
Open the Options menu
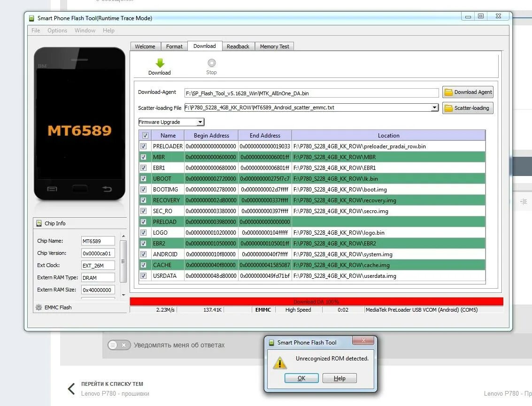[57, 31]
